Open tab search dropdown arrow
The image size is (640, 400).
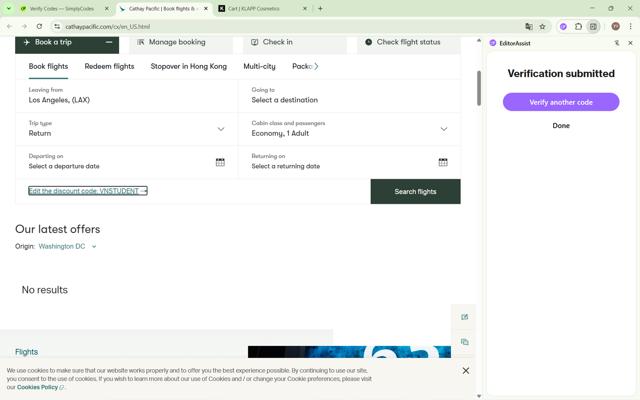[9, 8]
